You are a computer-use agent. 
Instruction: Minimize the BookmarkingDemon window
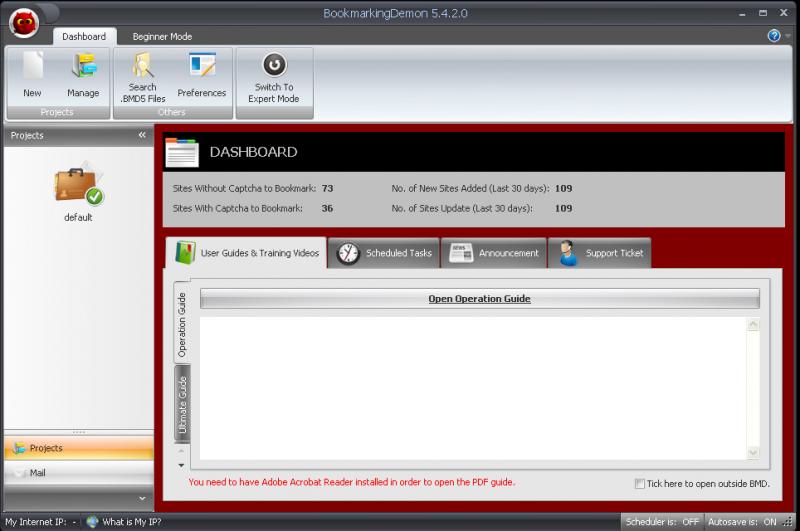[x=742, y=14]
